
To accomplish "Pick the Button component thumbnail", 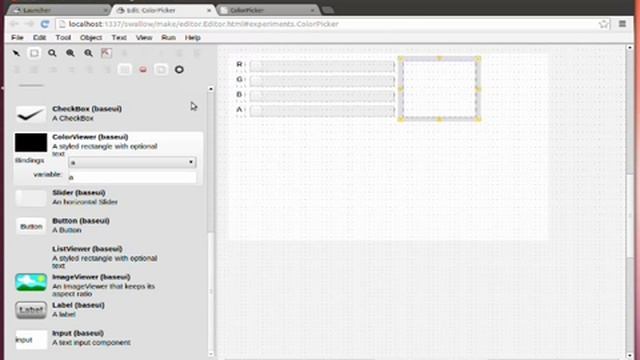I will (x=31, y=227).
